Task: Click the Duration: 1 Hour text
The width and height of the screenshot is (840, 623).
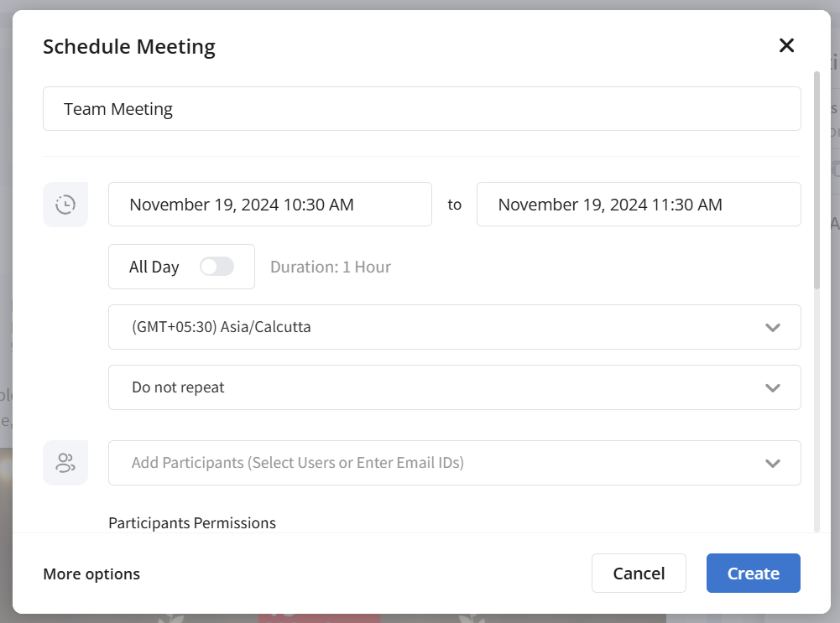Action: tap(331, 267)
